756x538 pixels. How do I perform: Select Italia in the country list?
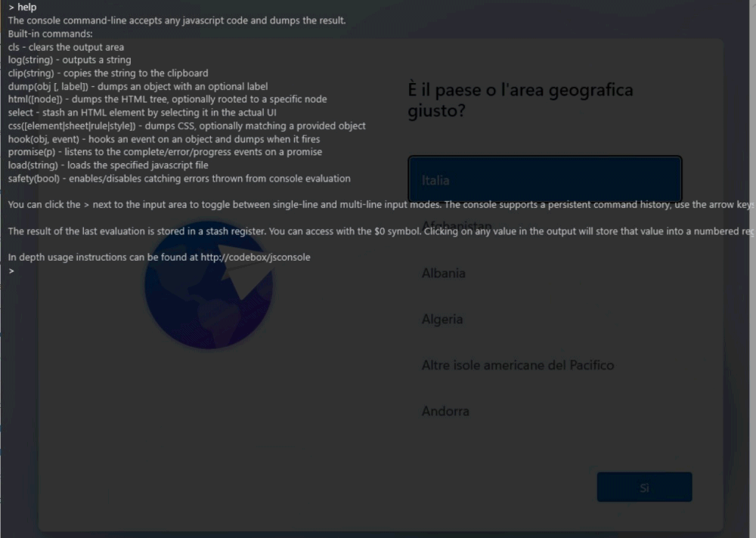point(544,180)
